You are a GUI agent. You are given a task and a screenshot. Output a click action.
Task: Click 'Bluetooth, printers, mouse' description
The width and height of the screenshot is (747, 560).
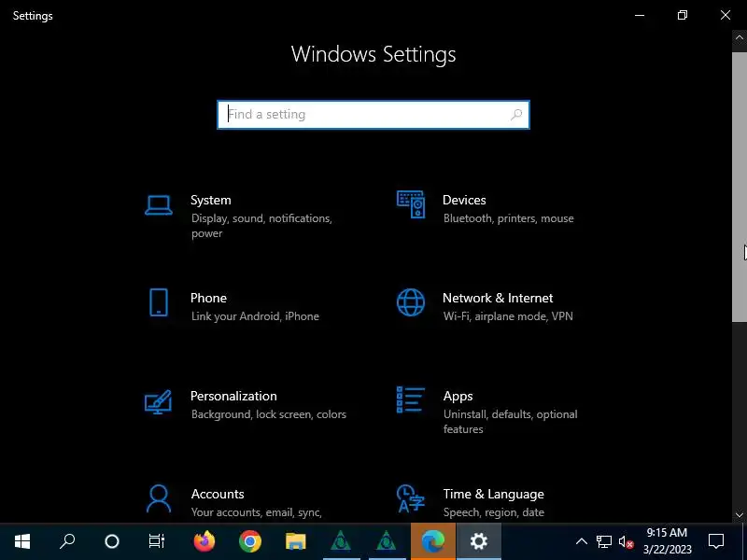(x=508, y=218)
